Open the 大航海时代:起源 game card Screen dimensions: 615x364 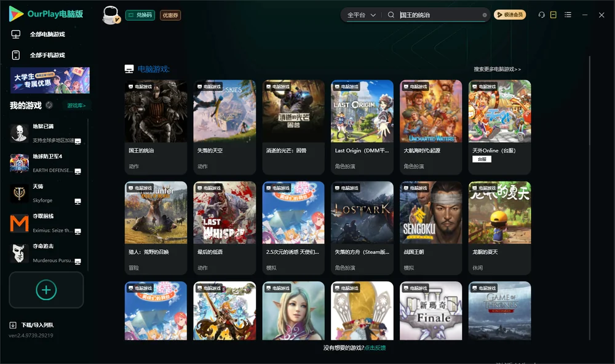(431, 127)
